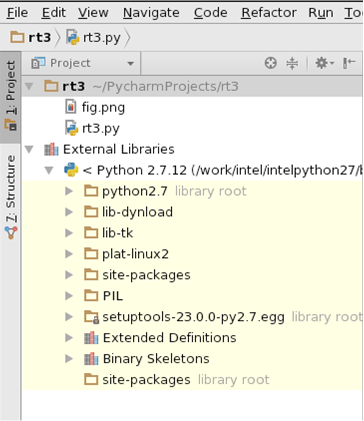Select Python 2.7.12 interpreter row
364x421 pixels.
[192, 170]
